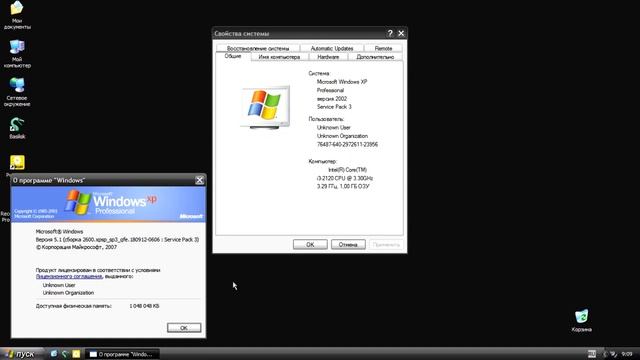
Task: Switch to the Восстановление системы tab
Action: click(258, 48)
